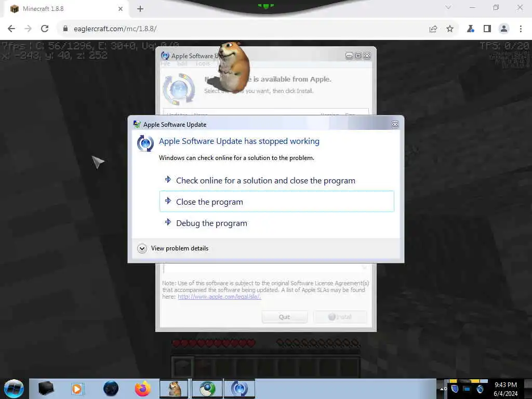
Task: Choose Close the program option
Action: [x=276, y=202]
